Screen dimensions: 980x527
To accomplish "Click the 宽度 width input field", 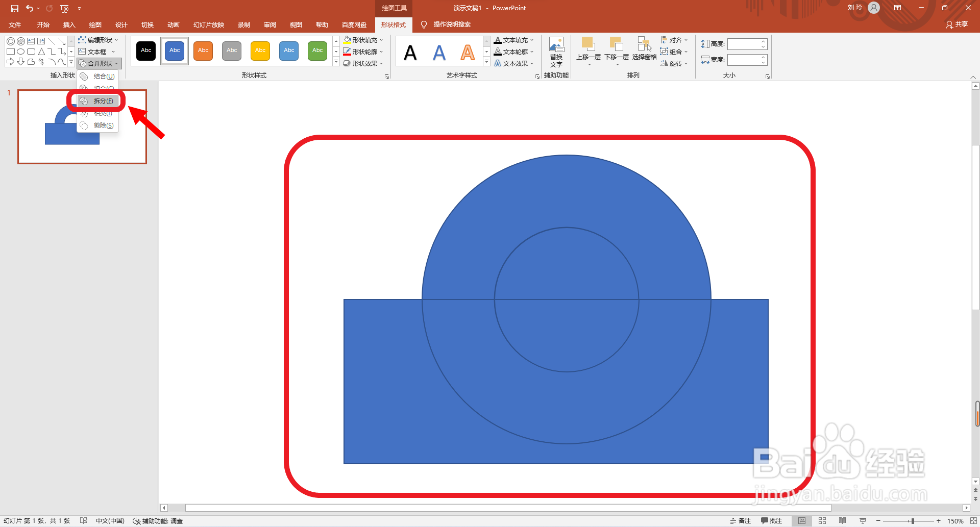I will (x=747, y=60).
